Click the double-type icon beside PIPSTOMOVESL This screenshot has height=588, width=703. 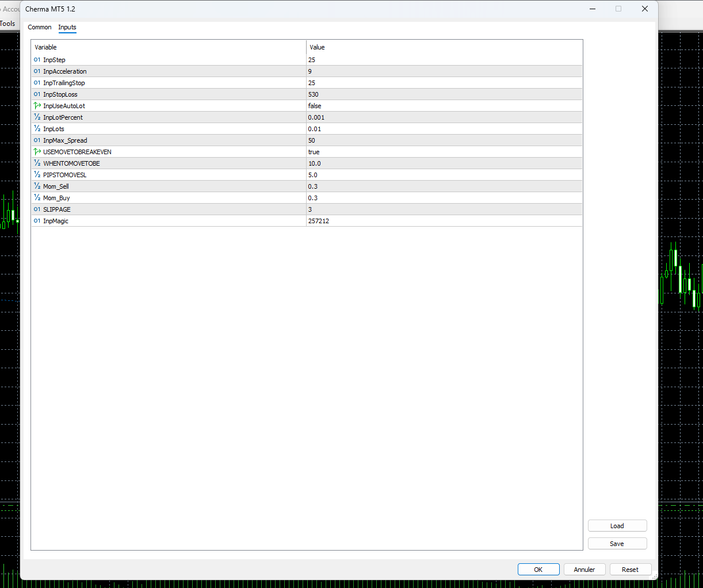37,175
